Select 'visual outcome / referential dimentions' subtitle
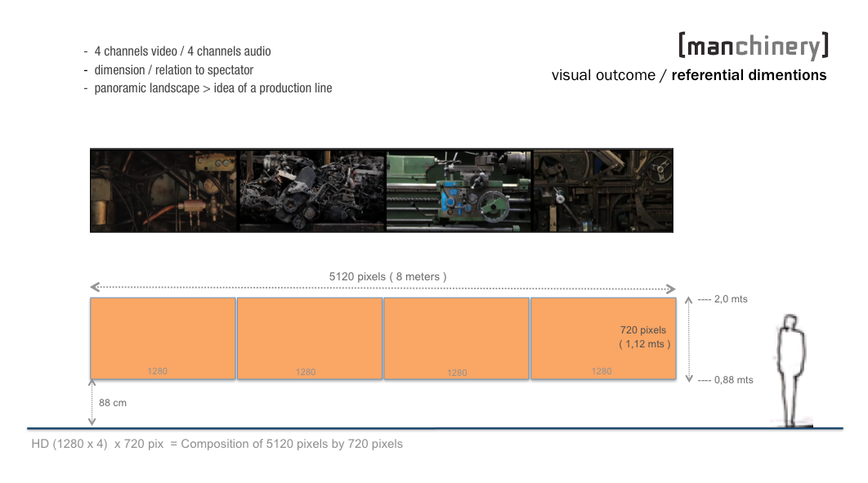 point(689,75)
